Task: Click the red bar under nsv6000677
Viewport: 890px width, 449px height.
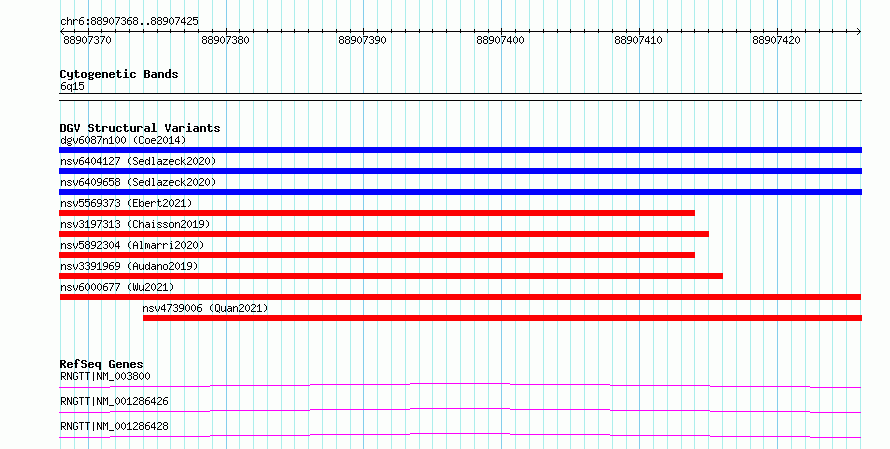Action: click(460, 297)
